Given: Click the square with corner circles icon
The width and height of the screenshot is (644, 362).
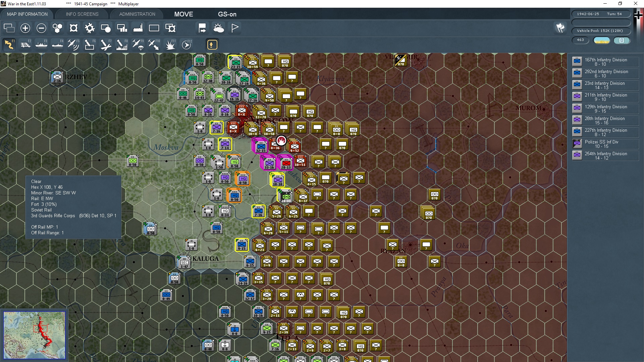Looking at the screenshot, I should (73, 28).
